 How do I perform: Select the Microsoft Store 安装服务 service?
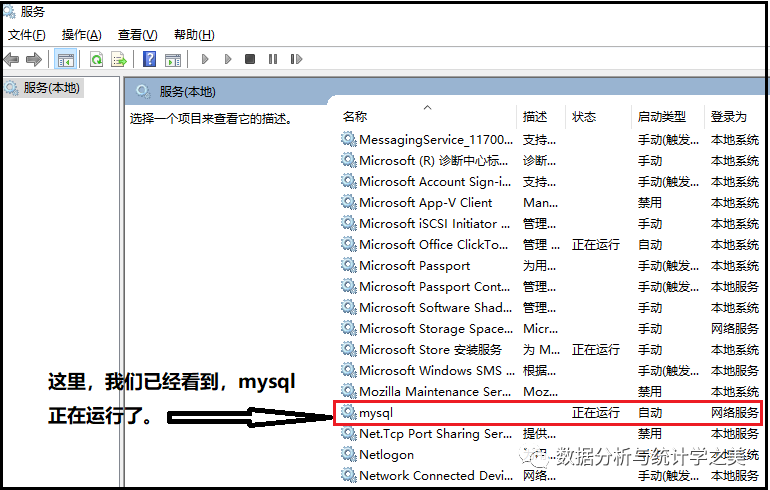pyautogui.click(x=430, y=350)
